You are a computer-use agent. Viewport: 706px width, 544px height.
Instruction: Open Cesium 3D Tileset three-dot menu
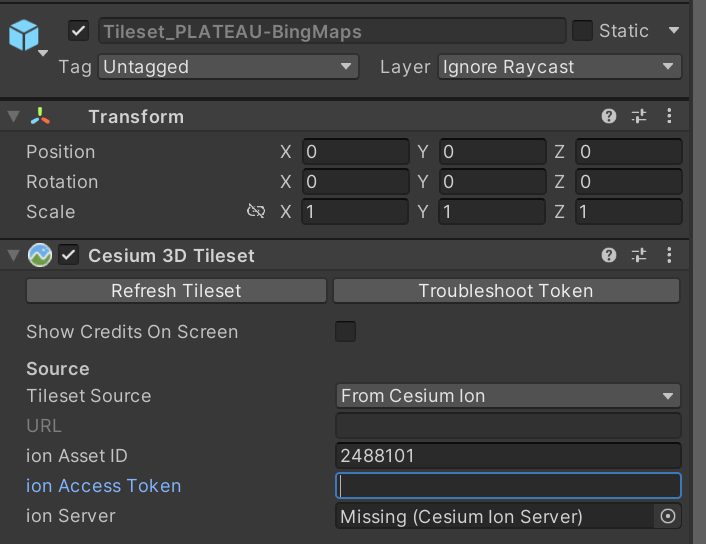tap(669, 255)
